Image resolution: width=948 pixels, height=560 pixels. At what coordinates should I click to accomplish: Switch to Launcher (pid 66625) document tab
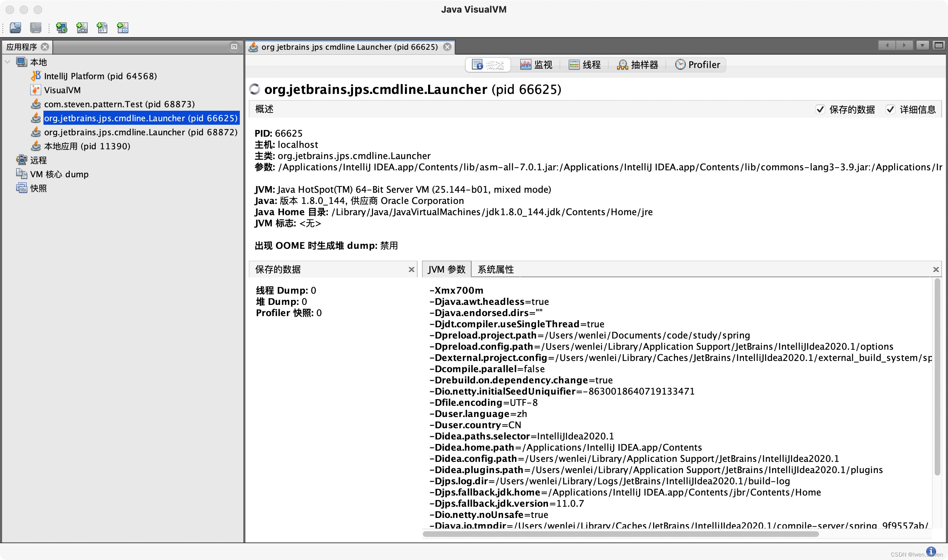(x=350, y=47)
